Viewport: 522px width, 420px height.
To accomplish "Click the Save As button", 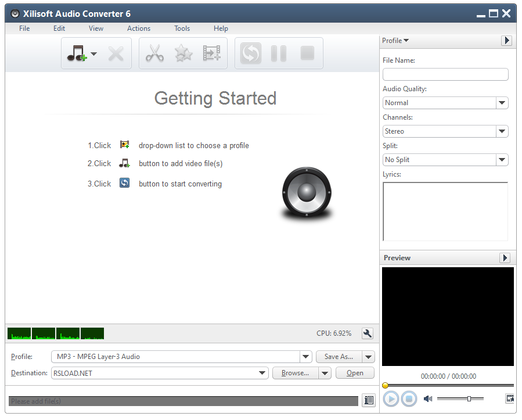I will (337, 357).
